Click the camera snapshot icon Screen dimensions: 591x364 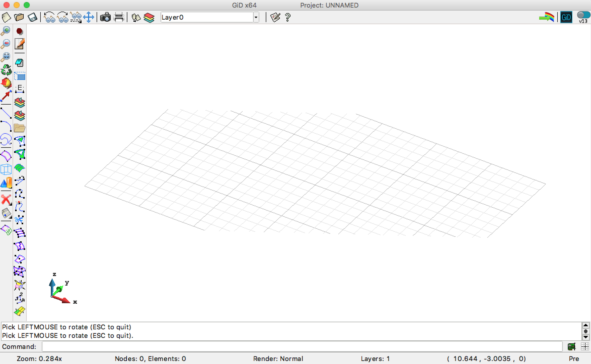(105, 17)
